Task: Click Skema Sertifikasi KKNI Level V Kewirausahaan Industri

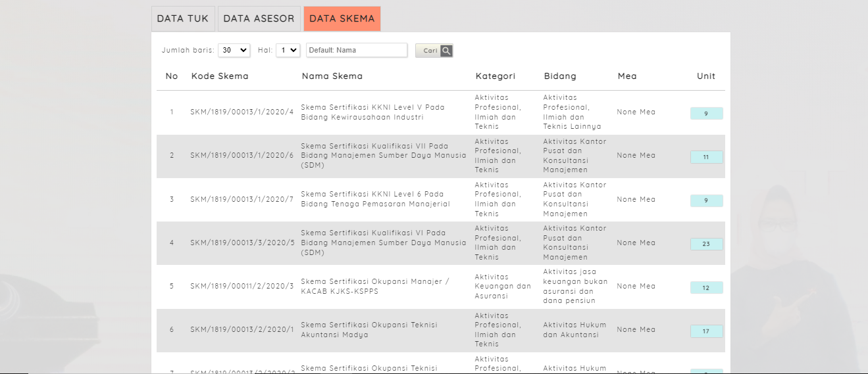Action: point(373,112)
